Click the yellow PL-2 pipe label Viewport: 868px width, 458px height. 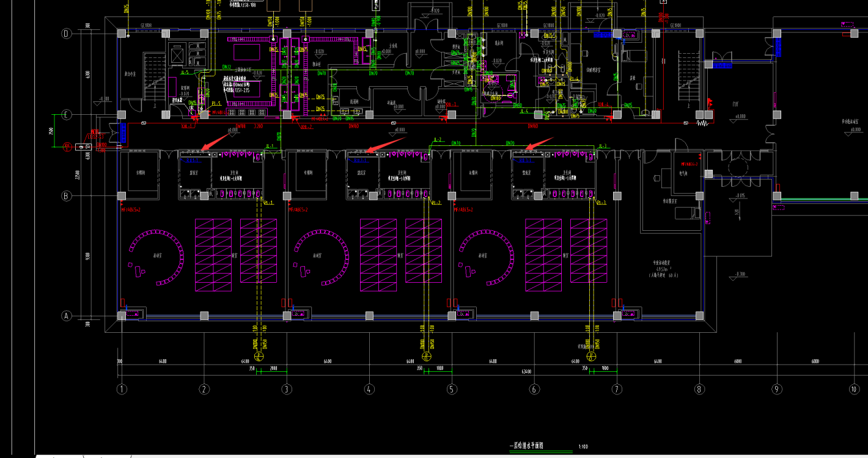point(435,202)
